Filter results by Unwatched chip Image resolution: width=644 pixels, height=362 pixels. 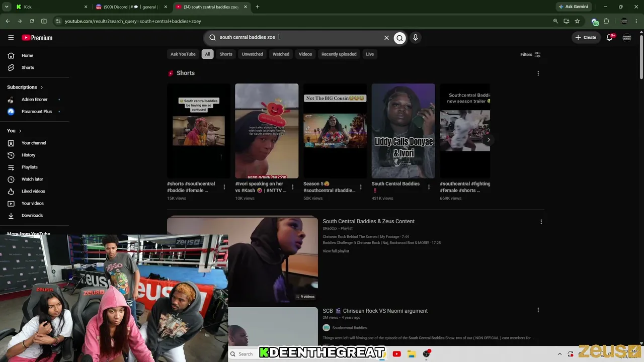tap(252, 54)
